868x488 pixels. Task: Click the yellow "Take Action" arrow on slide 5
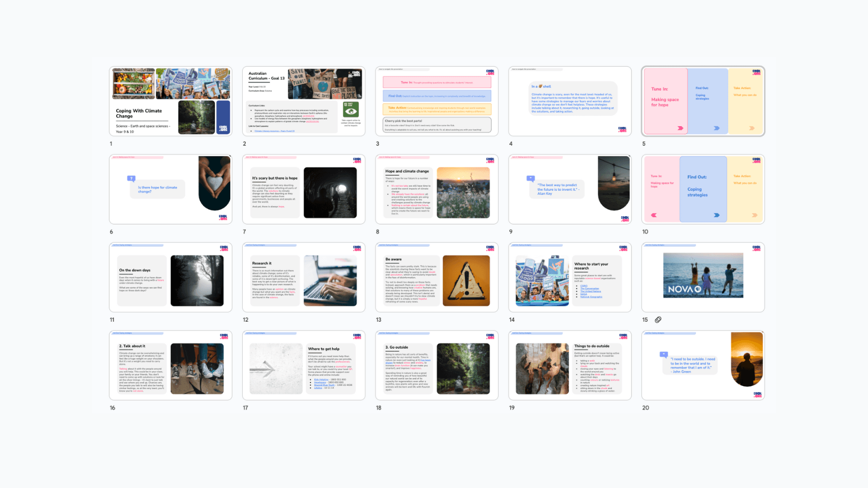752,128
